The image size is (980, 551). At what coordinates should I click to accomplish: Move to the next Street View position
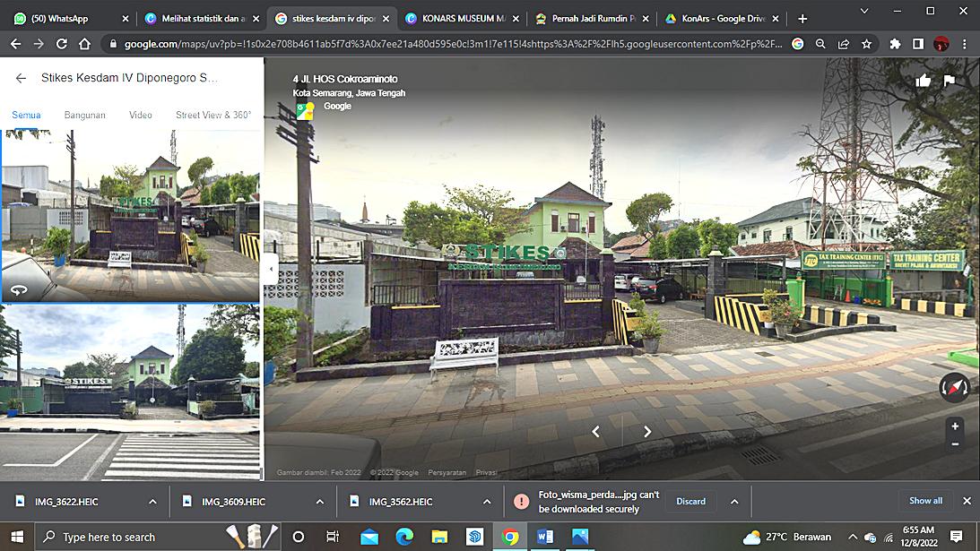click(647, 432)
